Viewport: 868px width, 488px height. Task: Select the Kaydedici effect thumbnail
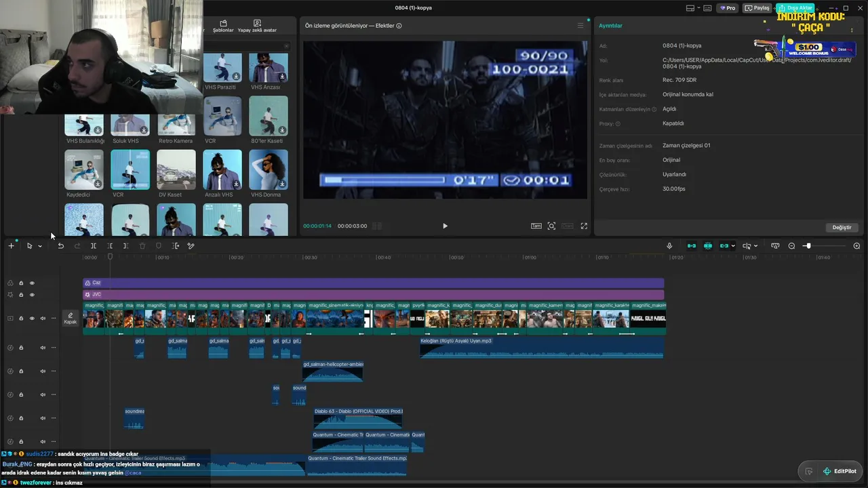(x=84, y=169)
